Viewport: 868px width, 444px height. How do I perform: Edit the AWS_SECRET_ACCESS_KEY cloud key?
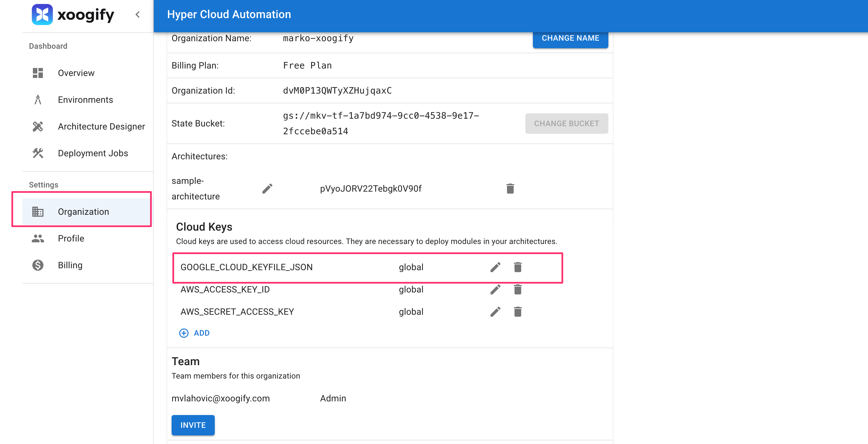tap(495, 312)
